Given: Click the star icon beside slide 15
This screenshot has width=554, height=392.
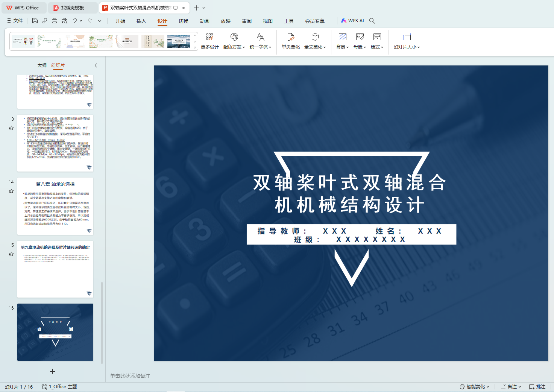Looking at the screenshot, I should coord(11,254).
